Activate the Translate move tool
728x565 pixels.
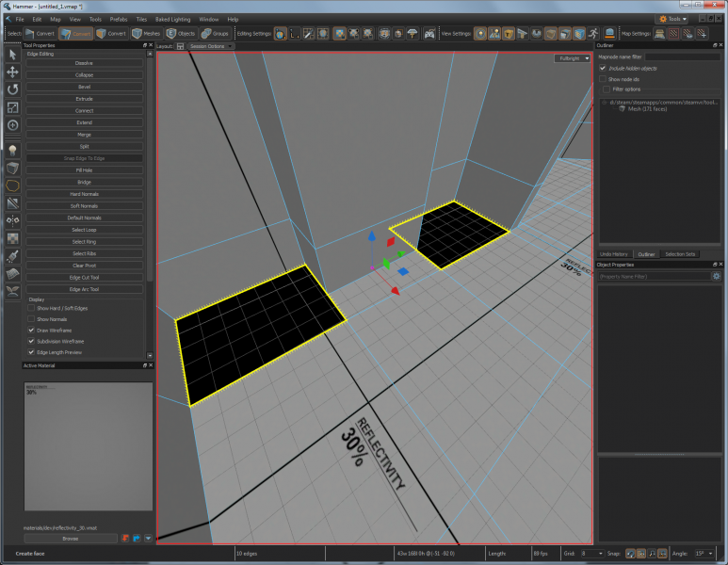point(12,72)
